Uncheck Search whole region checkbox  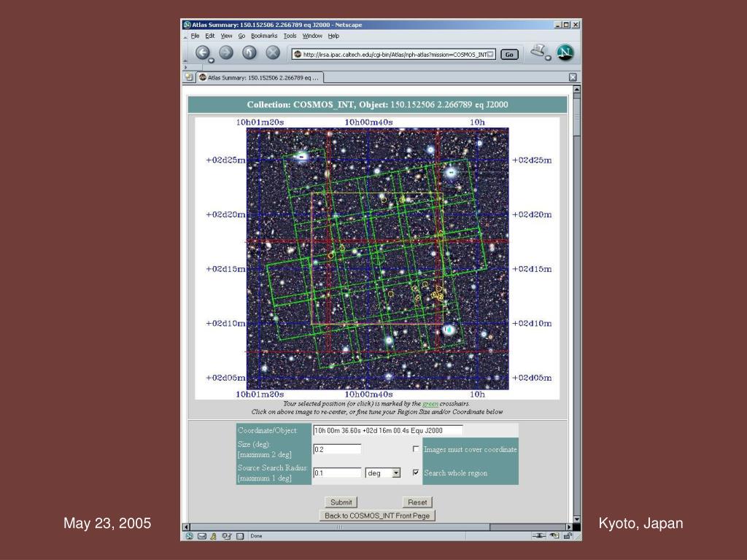pos(417,472)
